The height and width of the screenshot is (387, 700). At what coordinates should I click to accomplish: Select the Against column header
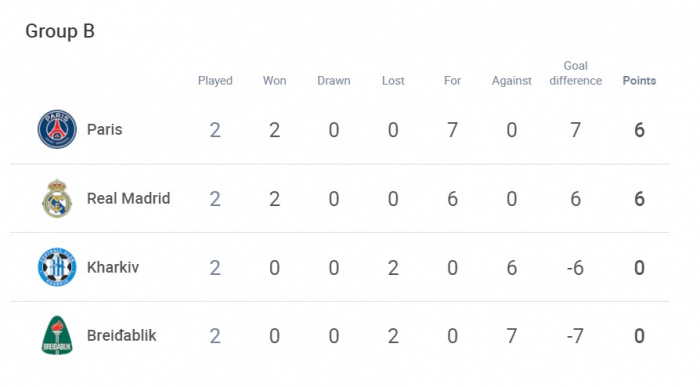512,81
